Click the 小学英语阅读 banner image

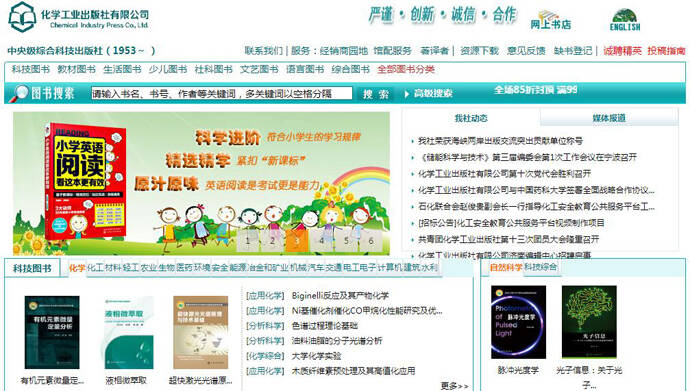coord(201,183)
